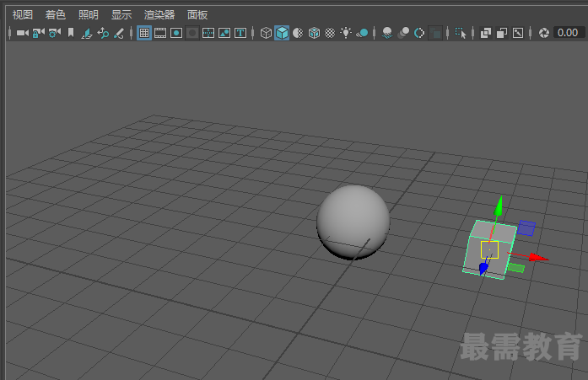Click the Depth of Field icon
The height and width of the screenshot is (380, 588).
click(435, 33)
